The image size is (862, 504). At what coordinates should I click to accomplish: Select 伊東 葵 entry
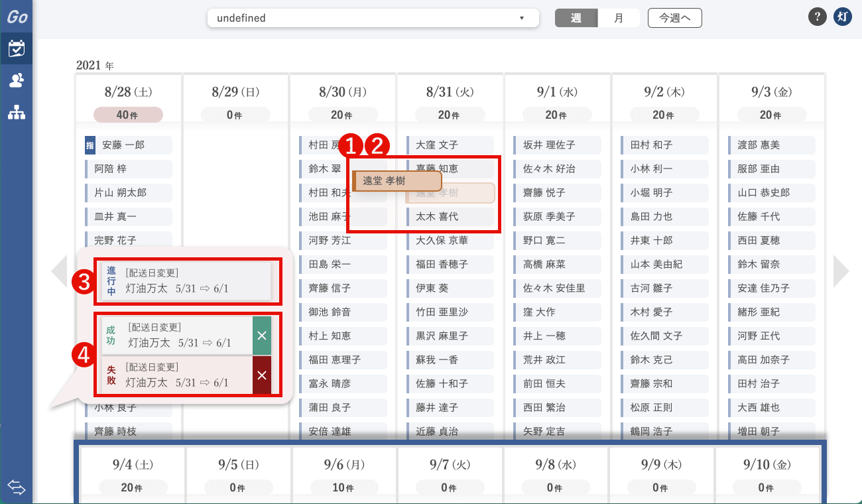point(450,288)
